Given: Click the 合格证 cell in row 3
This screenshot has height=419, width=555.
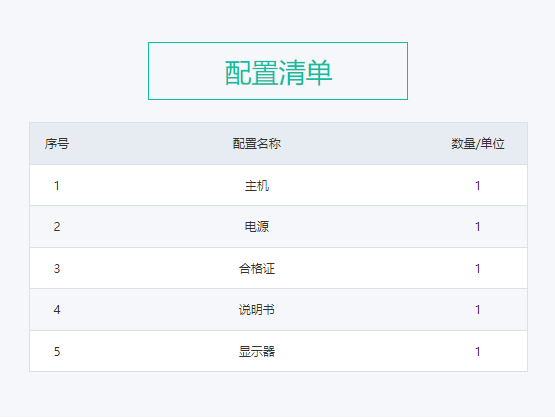Looking at the screenshot, I should [x=257, y=269].
